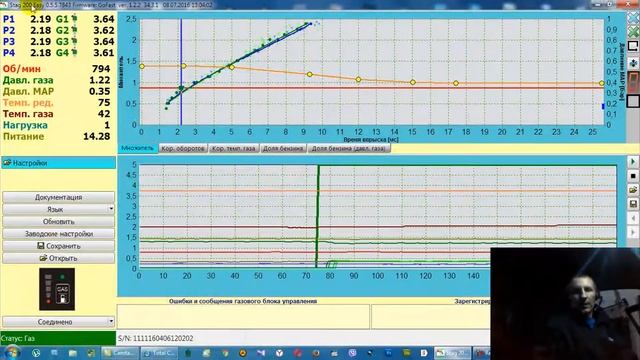Select yellow multiplier point at 12 ms
The image size is (640, 360).
click(x=358, y=80)
